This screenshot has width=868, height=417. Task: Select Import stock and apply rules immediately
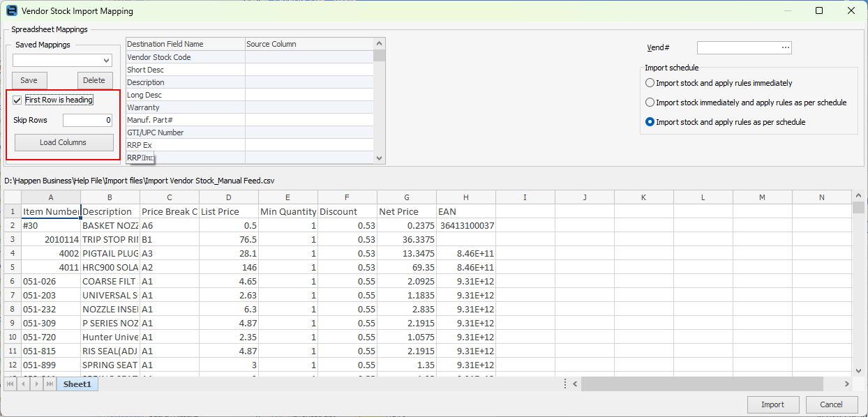pyautogui.click(x=650, y=83)
